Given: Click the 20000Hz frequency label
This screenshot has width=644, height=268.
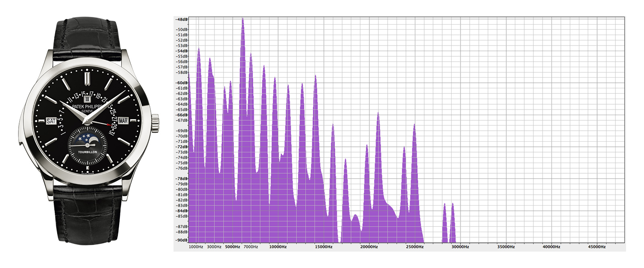Looking at the screenshot, I should pyautogui.click(x=369, y=247).
